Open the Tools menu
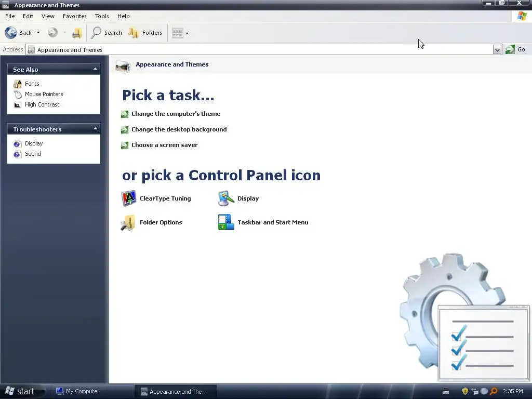532x399 pixels. click(x=102, y=16)
